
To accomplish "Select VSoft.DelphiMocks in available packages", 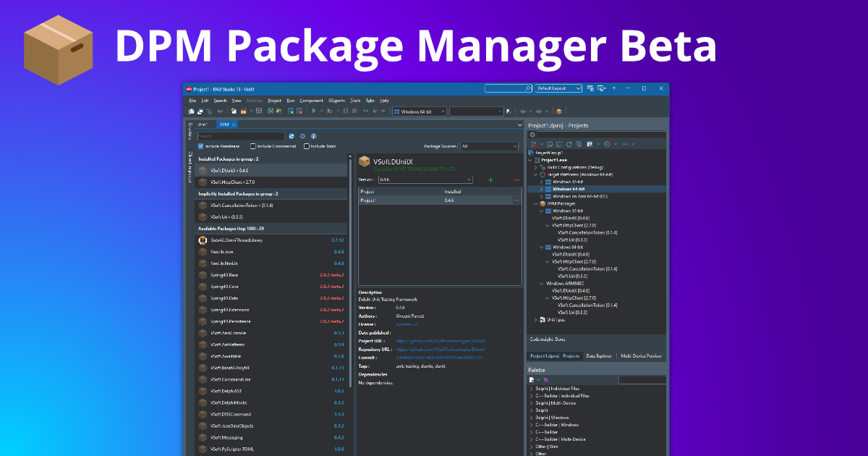I will 273,402.
